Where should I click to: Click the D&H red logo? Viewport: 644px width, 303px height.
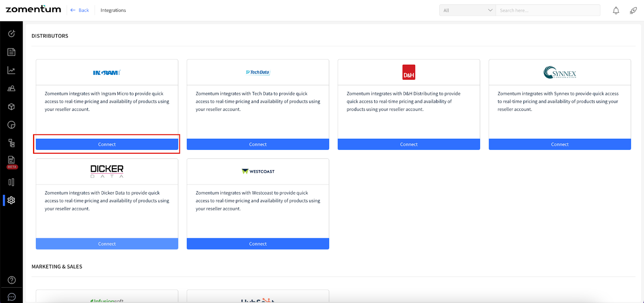[x=409, y=72]
